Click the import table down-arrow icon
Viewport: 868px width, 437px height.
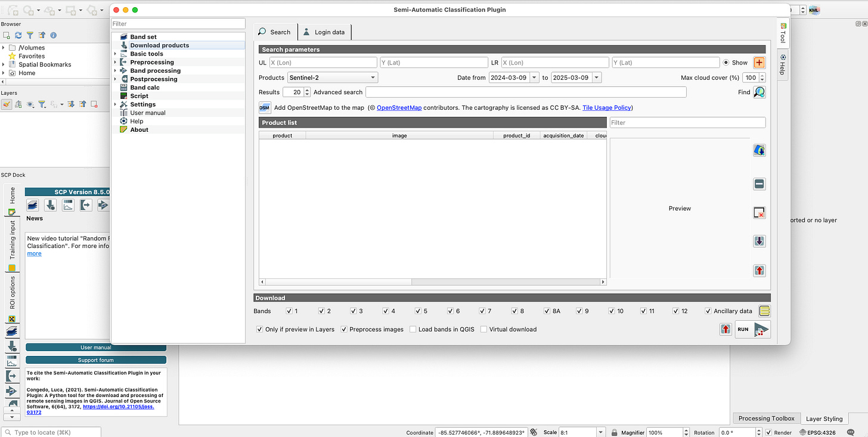759,241
